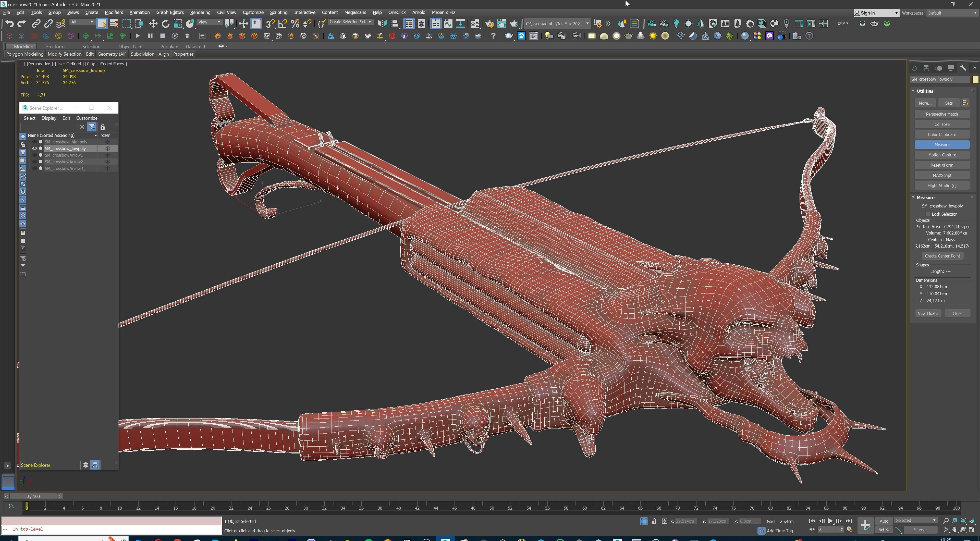Click the Maximize Viewport Toggle
The image size is (980, 541).
coord(972,530)
